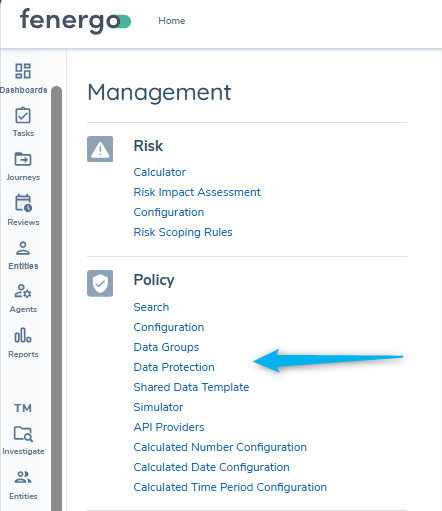Image resolution: width=442 pixels, height=511 pixels.
Task: Click the Risk warning triangle icon
Action: [100, 149]
